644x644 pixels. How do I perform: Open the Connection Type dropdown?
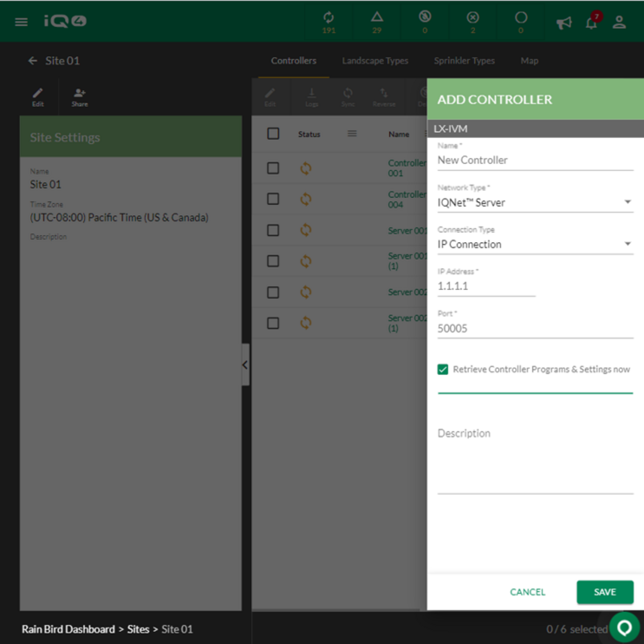tap(535, 244)
